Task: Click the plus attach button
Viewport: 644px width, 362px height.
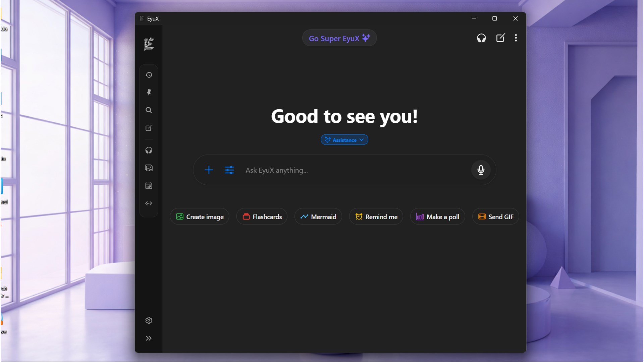Action: 209,170
